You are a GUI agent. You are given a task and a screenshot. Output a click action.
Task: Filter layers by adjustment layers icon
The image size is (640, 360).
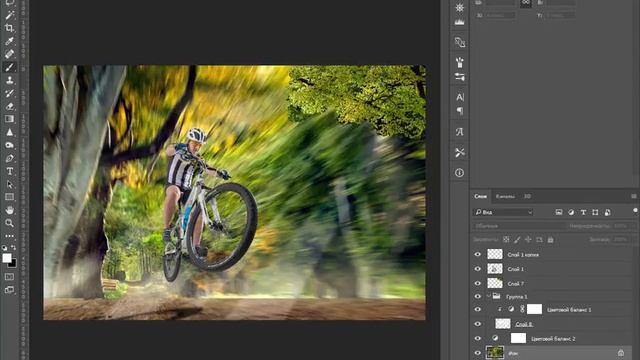tap(571, 212)
